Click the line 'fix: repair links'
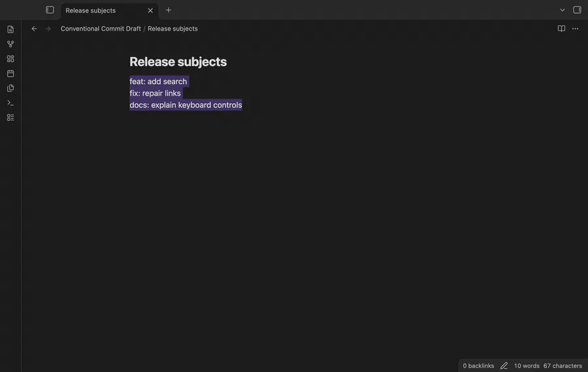The height and width of the screenshot is (372, 588). pos(155,93)
